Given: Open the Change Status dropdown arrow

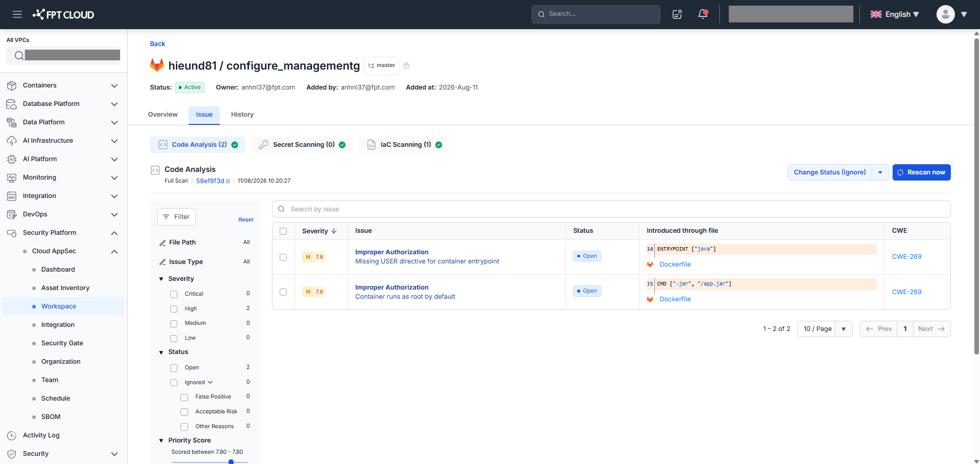Looking at the screenshot, I should [880, 172].
